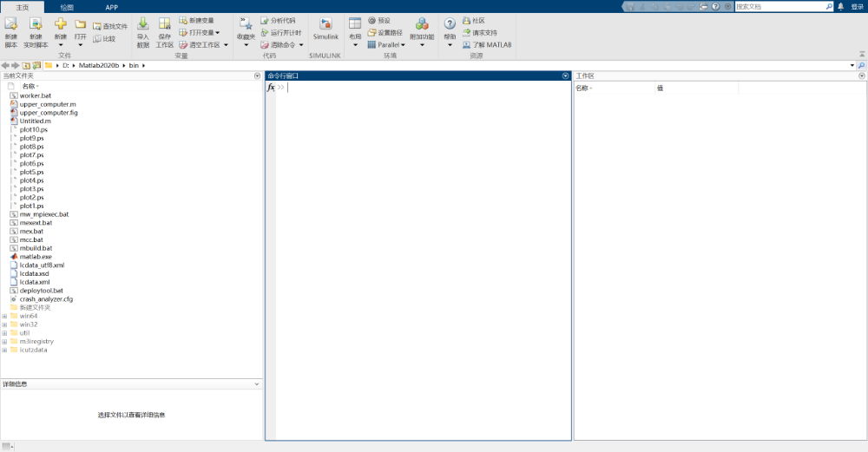
Task: Click the 收藏夹 (Favorites) star icon
Action: tap(246, 23)
